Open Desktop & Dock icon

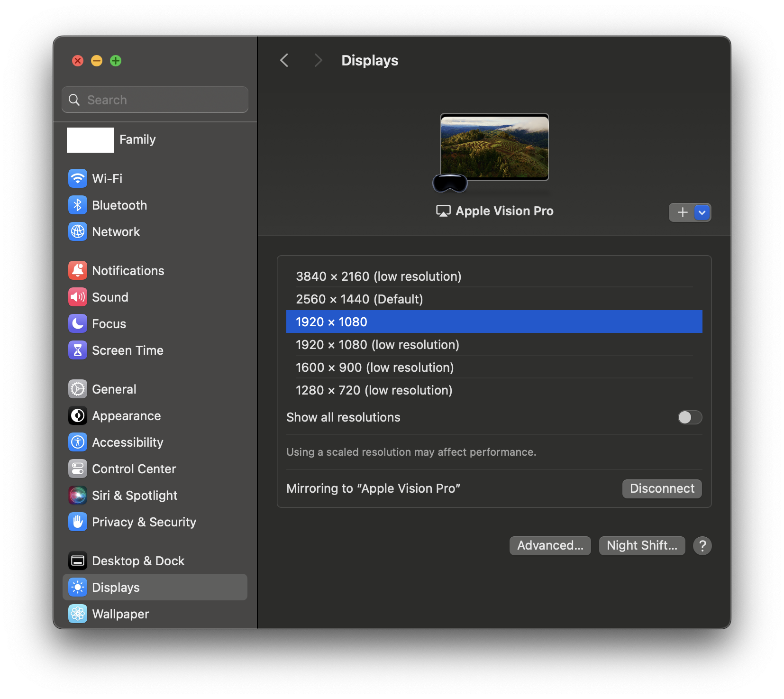tap(78, 561)
